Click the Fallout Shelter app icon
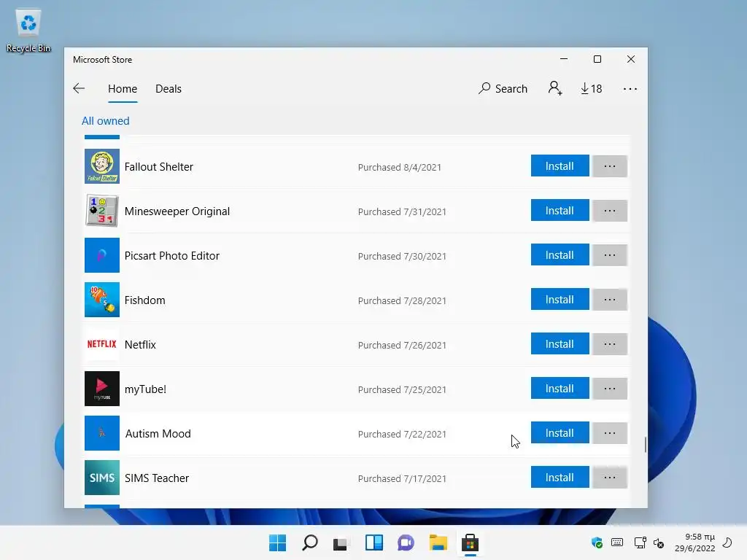The height and width of the screenshot is (560, 747). 102,166
